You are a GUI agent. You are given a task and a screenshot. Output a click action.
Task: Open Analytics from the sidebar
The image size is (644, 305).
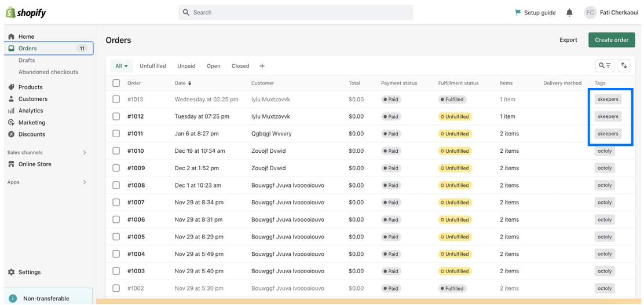pyautogui.click(x=30, y=111)
